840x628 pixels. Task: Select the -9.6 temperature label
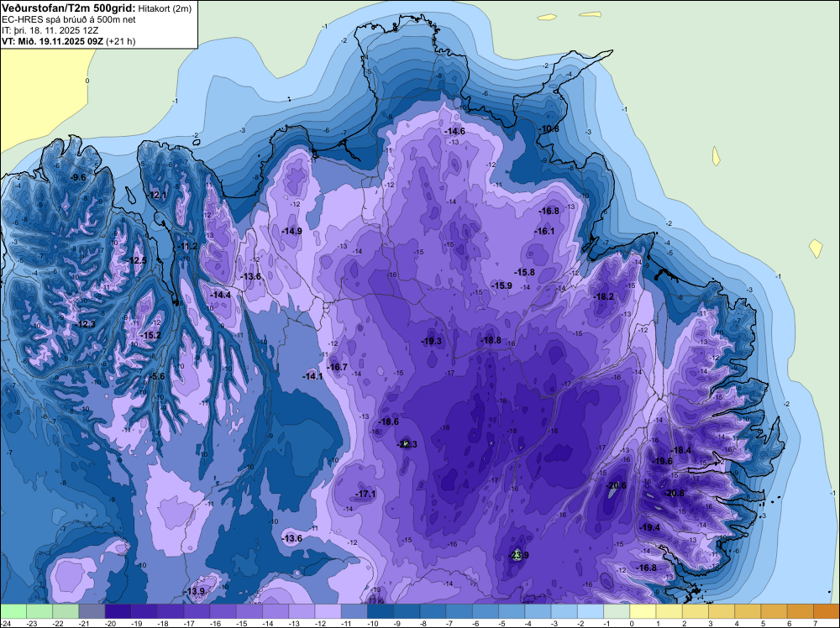point(78,177)
